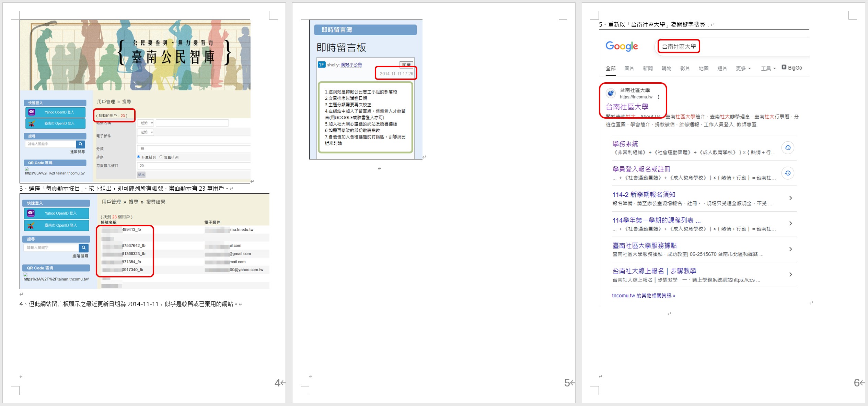Expand the 114學年第一學期的課程列表 chevron
This screenshot has width=868, height=406.
[790, 224]
